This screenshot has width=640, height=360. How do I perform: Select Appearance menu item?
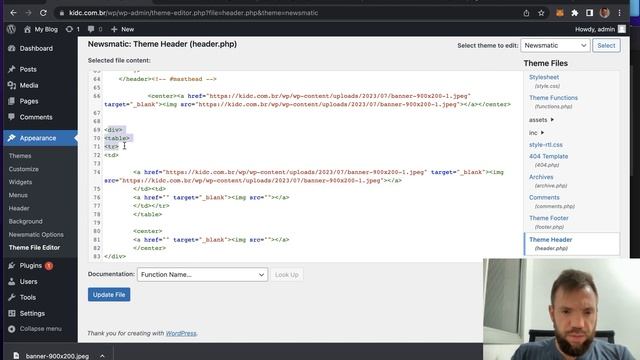39,138
